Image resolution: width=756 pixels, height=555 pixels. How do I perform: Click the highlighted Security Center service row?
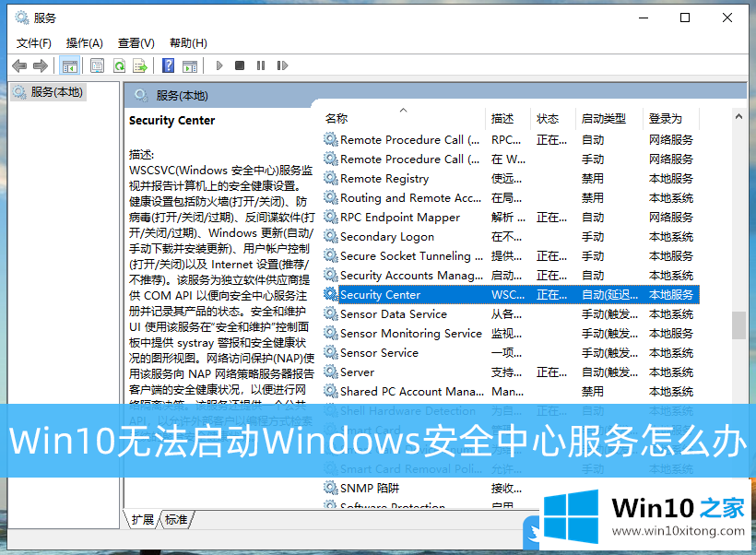(x=511, y=295)
